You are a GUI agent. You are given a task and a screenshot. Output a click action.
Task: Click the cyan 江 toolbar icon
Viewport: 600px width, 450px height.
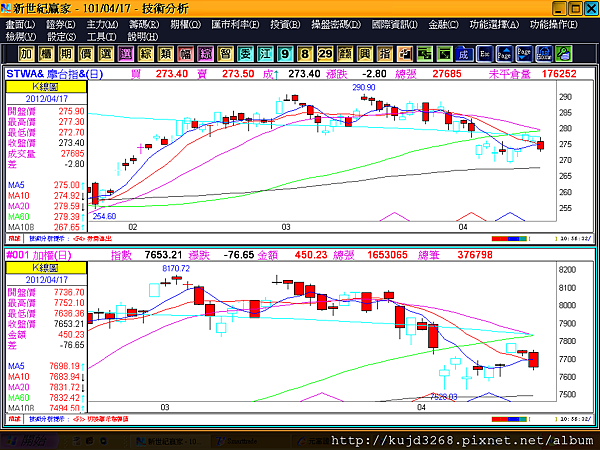tap(265, 54)
